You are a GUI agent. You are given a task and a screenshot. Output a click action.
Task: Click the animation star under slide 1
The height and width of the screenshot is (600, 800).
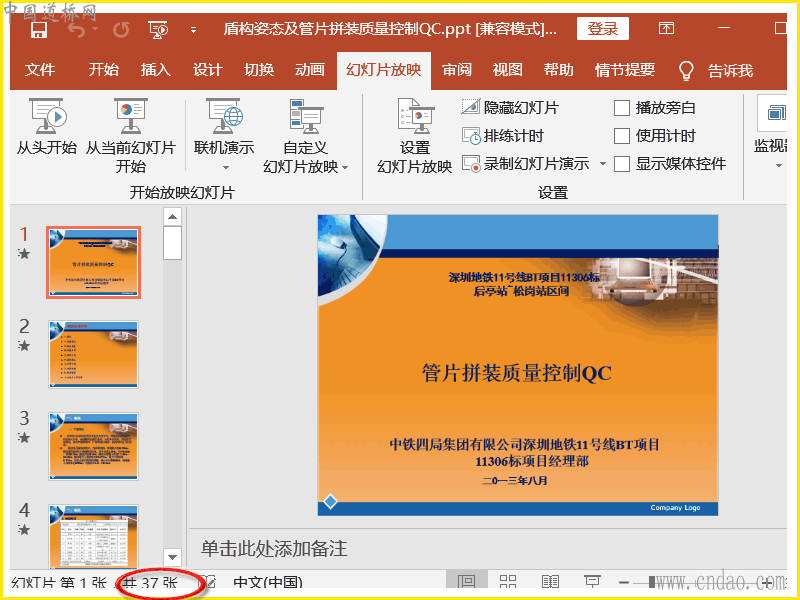pyautogui.click(x=23, y=254)
